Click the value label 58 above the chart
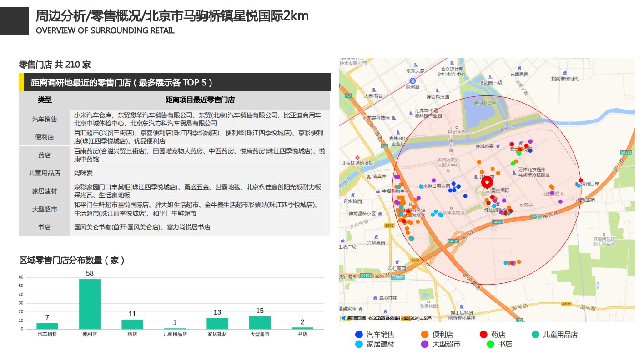Screen dimensions: 644x356 pos(90,273)
